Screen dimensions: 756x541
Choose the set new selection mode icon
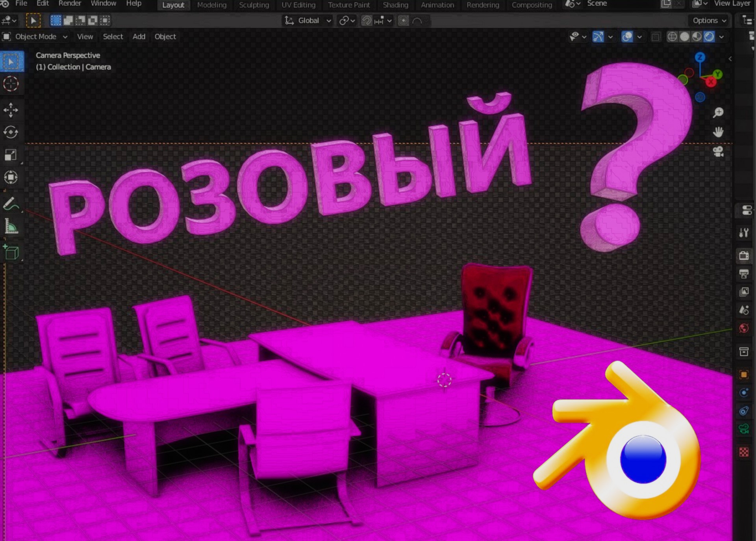coord(56,20)
